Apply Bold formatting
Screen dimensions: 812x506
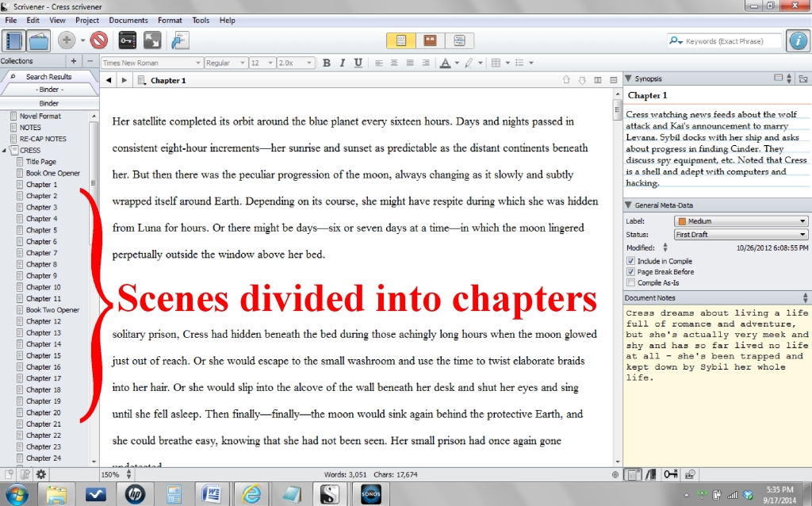(326, 63)
